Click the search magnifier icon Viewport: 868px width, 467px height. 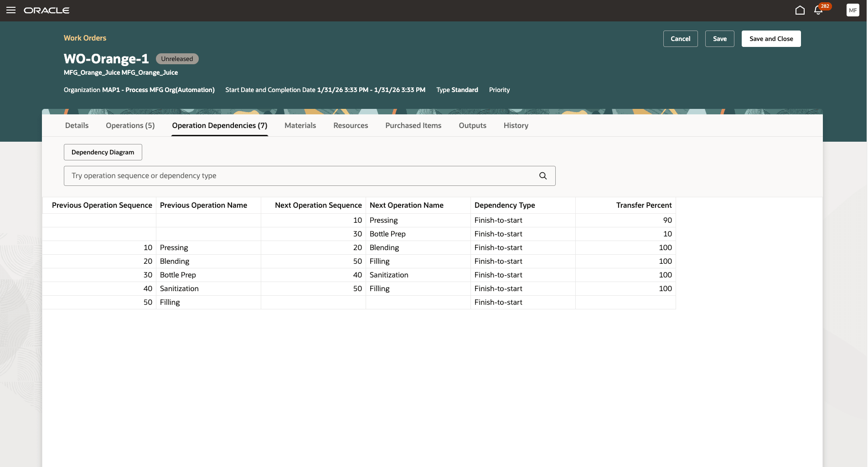(542, 176)
